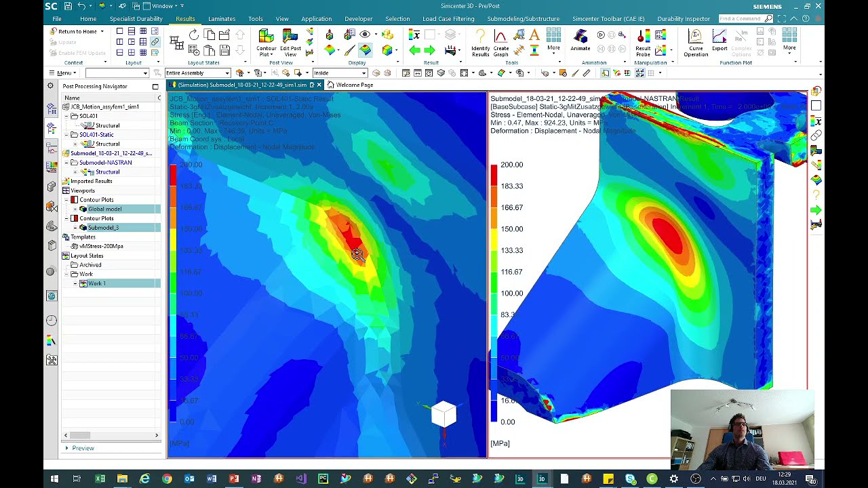This screenshot has width=868, height=488.
Task: Select the Submodel_3 contour plot
Action: pos(103,228)
